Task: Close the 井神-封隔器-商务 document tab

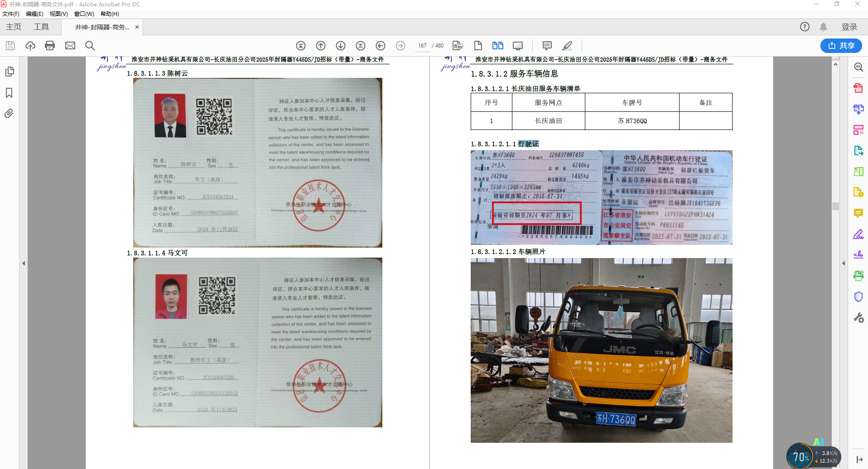Action: click(x=137, y=27)
